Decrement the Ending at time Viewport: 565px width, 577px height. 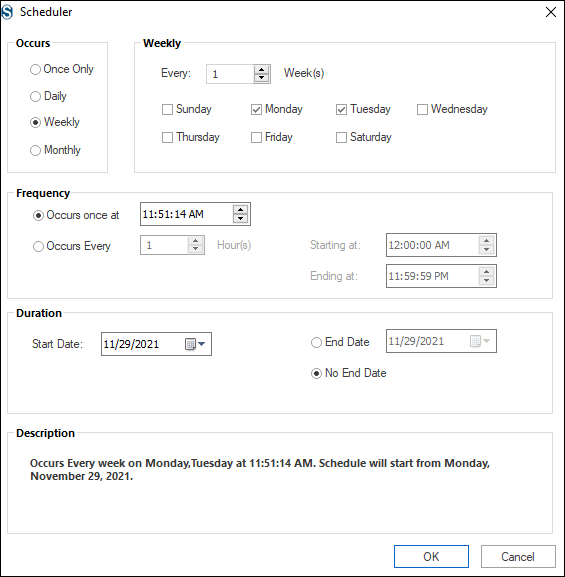(x=486, y=280)
